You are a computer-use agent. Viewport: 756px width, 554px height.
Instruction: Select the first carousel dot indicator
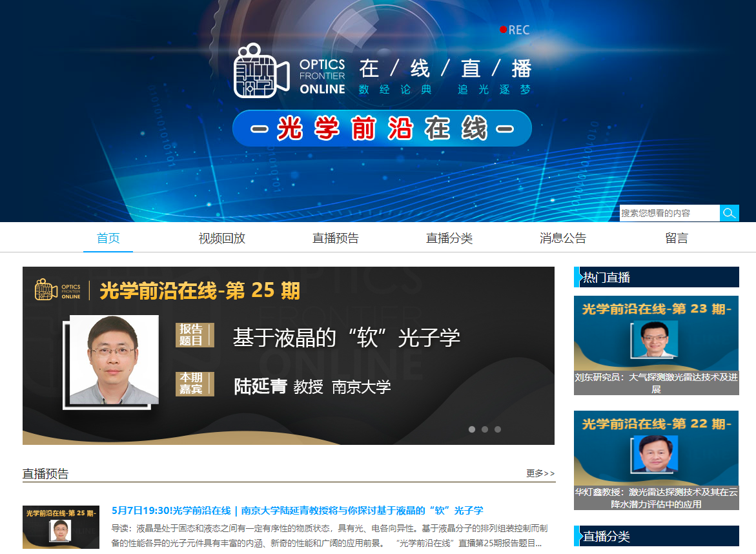coord(472,429)
